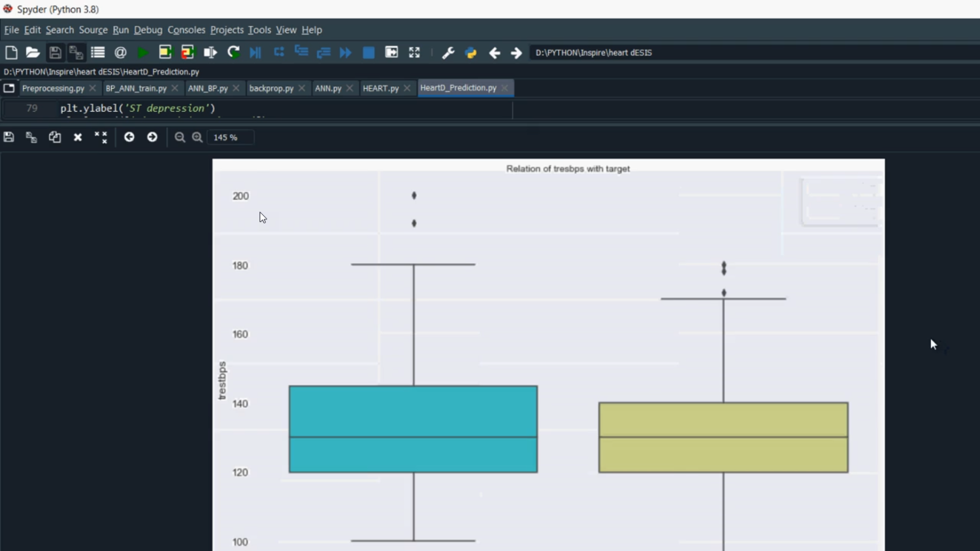Select the BP_ANN_train.py tab
The height and width of the screenshot is (551, 980).
[x=136, y=88]
